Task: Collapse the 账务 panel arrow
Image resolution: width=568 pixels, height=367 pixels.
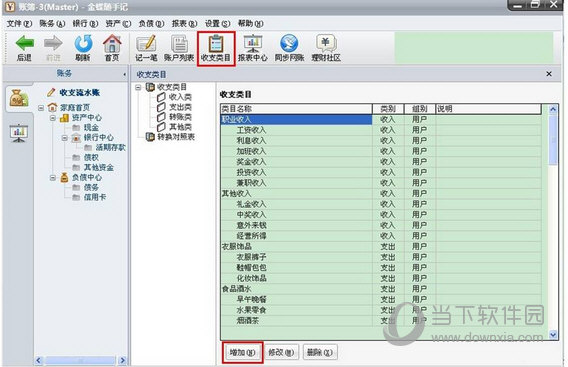Action: (124, 74)
